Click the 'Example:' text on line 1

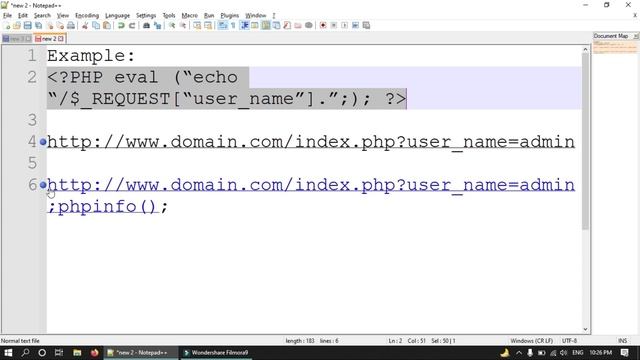91,56
